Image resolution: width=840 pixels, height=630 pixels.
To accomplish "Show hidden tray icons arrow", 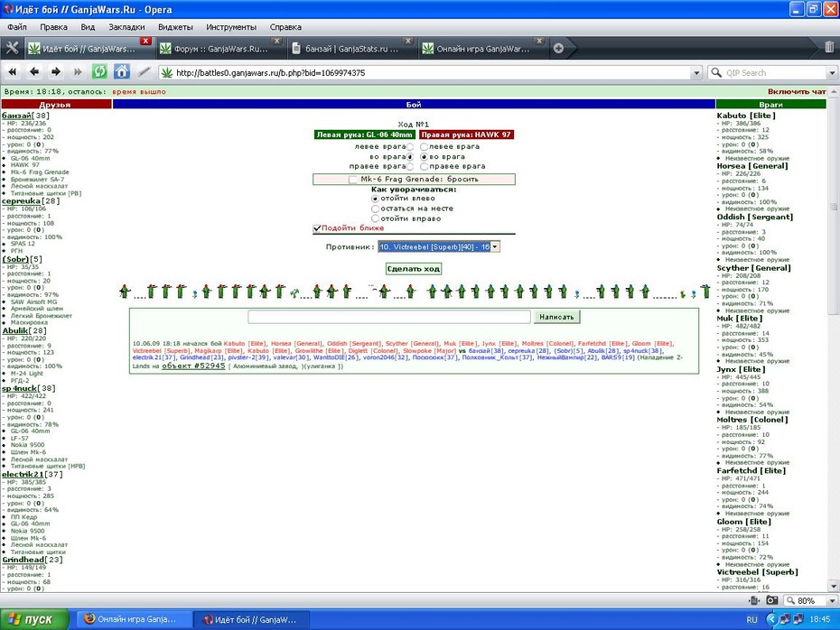I will coord(772,619).
